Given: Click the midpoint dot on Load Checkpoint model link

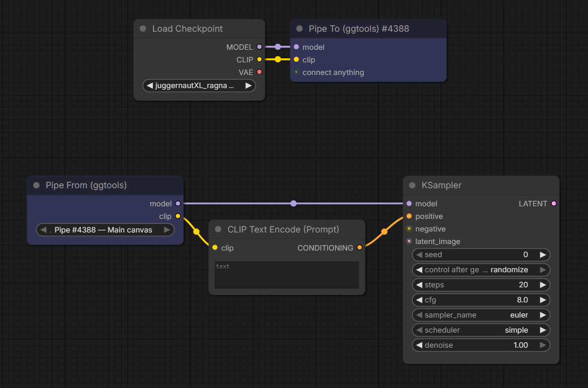Looking at the screenshot, I should [x=278, y=47].
